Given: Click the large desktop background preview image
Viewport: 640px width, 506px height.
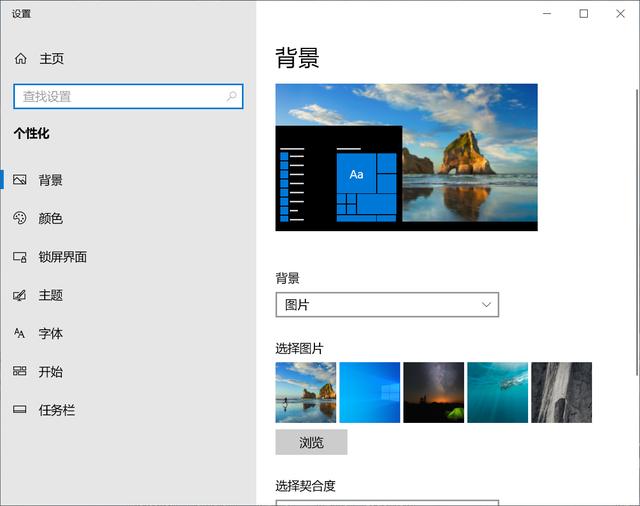Looking at the screenshot, I should coord(407,157).
